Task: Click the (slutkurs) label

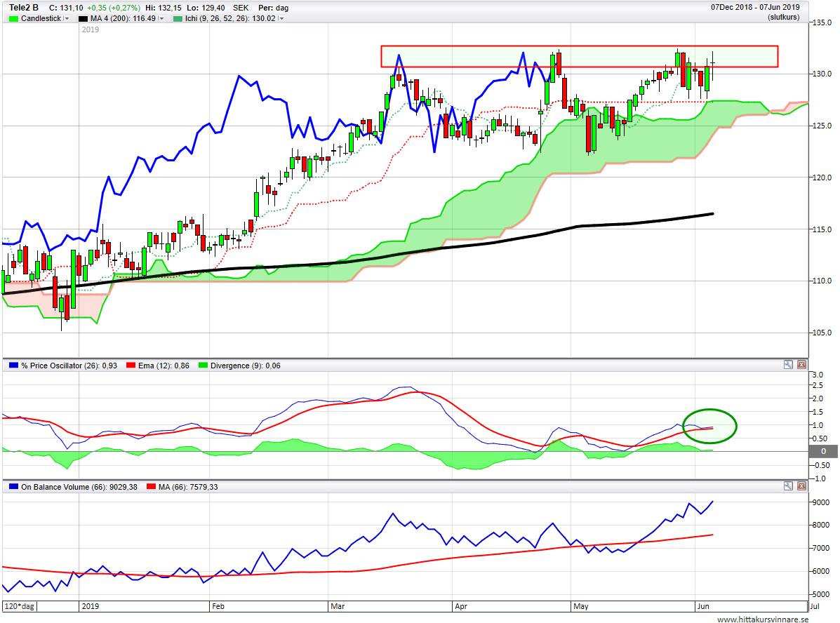Action: (x=783, y=17)
